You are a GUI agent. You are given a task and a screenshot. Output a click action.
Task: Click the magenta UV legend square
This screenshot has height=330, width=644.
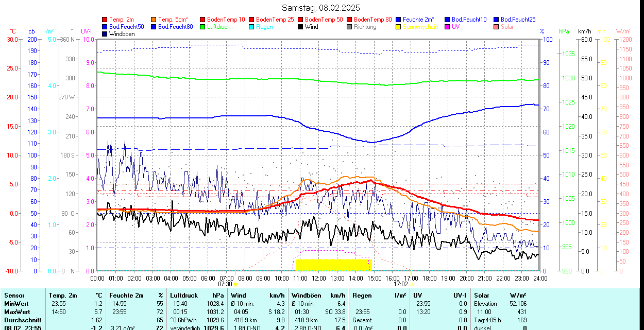[447, 27]
